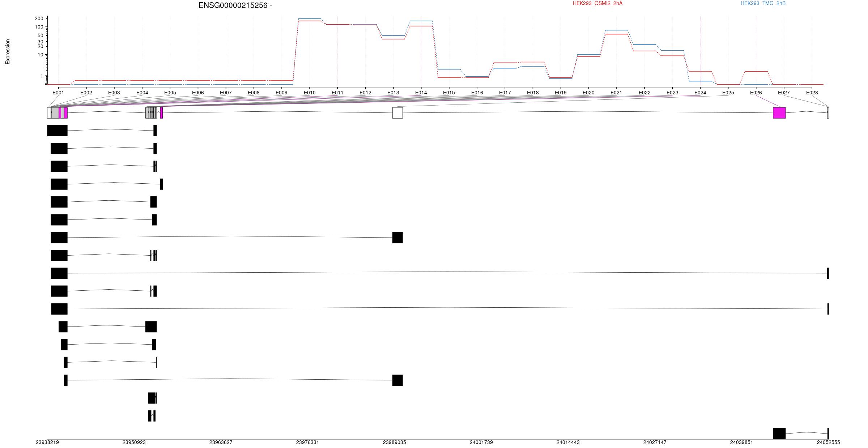Click y-axis tick value 100

pos(39,27)
